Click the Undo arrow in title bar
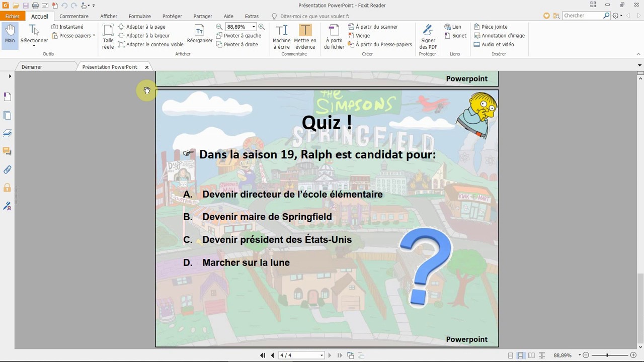 64,5
